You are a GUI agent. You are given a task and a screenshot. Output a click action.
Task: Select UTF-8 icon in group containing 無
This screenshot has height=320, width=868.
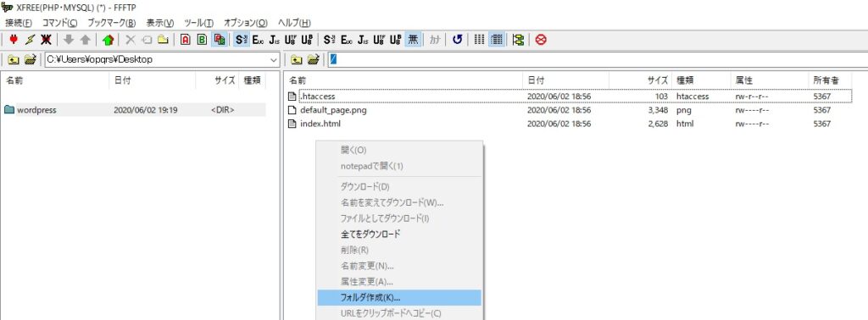tap(379, 40)
